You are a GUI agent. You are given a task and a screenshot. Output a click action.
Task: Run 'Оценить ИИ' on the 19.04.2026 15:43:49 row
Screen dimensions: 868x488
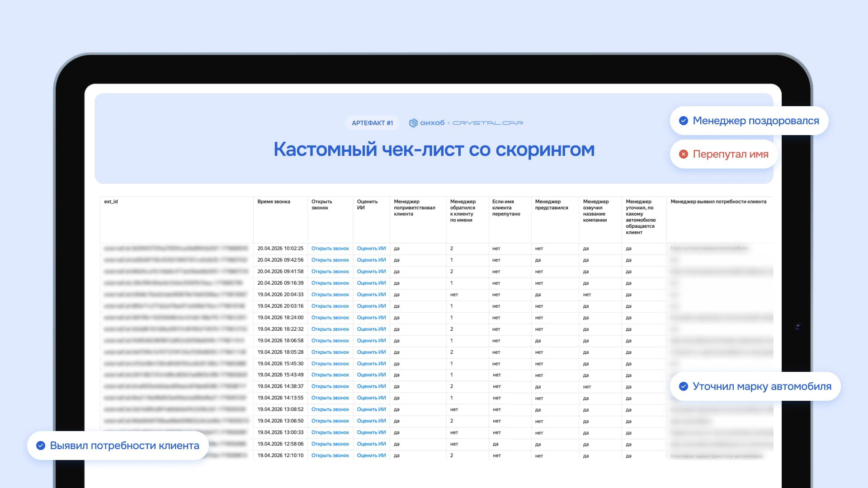[371, 375]
